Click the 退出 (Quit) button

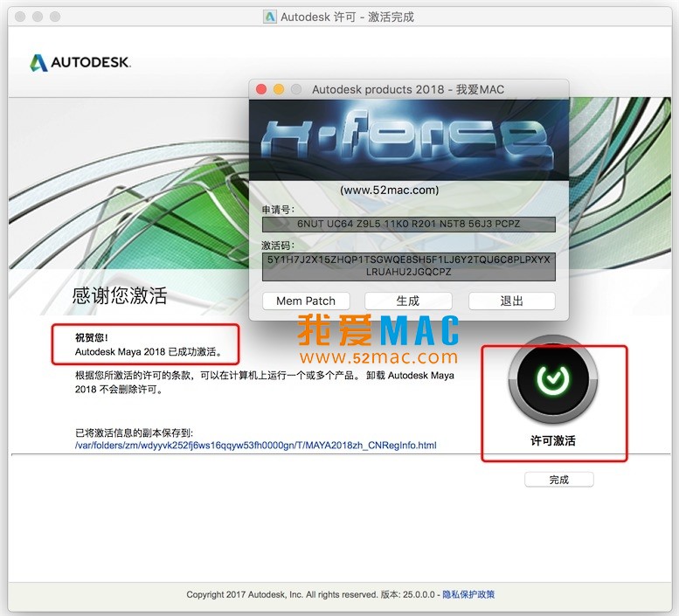click(511, 301)
